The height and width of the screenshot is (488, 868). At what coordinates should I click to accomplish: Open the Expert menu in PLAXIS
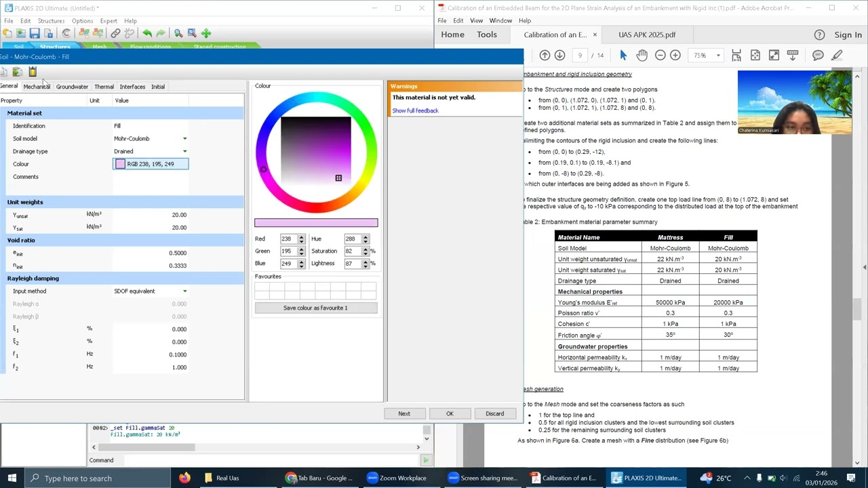tap(108, 21)
